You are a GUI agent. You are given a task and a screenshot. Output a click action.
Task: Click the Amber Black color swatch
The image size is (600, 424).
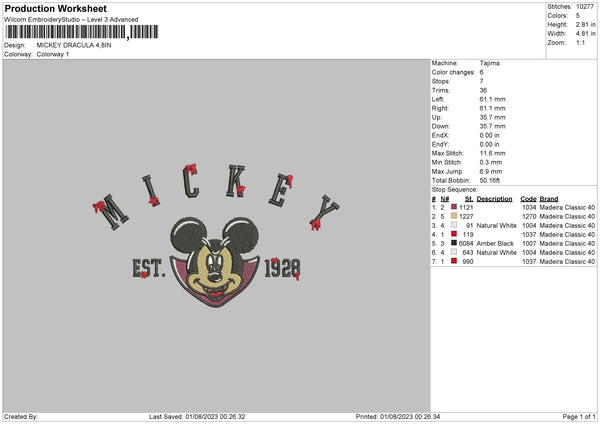click(x=454, y=243)
